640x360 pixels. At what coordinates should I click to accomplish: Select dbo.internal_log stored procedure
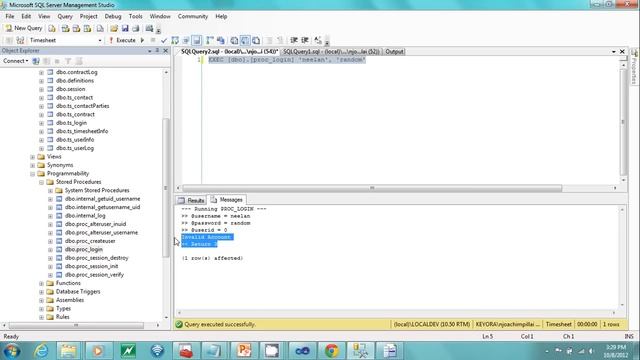pos(85,216)
